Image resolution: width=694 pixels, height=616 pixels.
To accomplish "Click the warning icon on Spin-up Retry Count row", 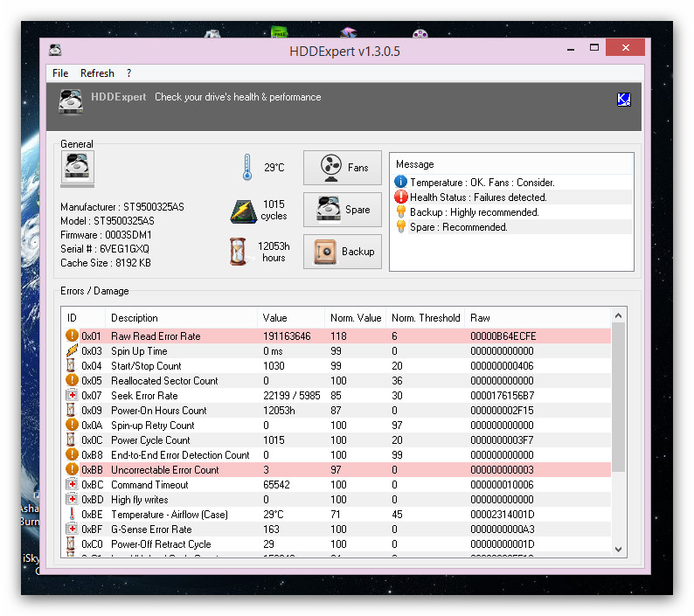I will (x=72, y=425).
